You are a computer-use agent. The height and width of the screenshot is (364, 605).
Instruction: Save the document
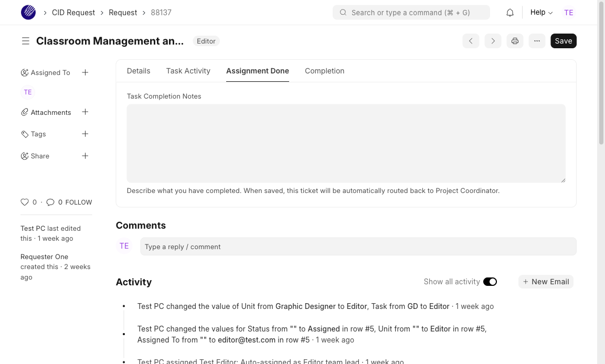563,40
